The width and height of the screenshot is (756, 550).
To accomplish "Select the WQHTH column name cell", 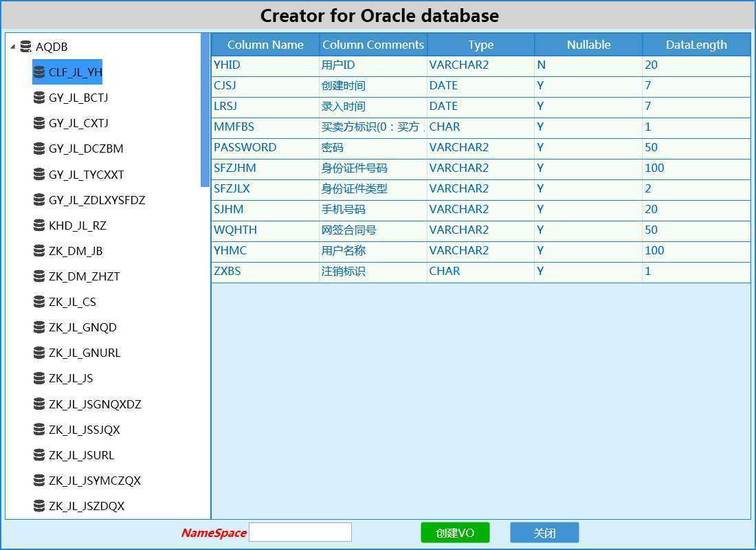I will pyautogui.click(x=265, y=230).
